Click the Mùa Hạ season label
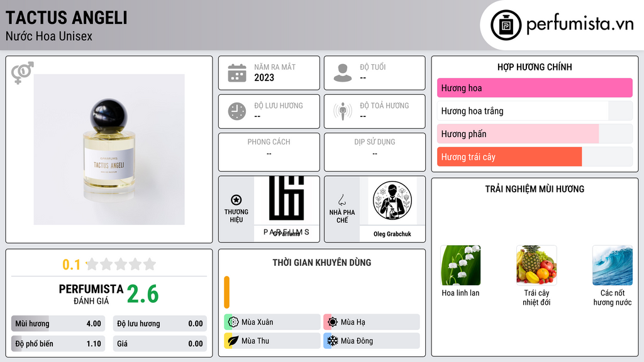This screenshot has height=362, width=644. pyautogui.click(x=353, y=322)
